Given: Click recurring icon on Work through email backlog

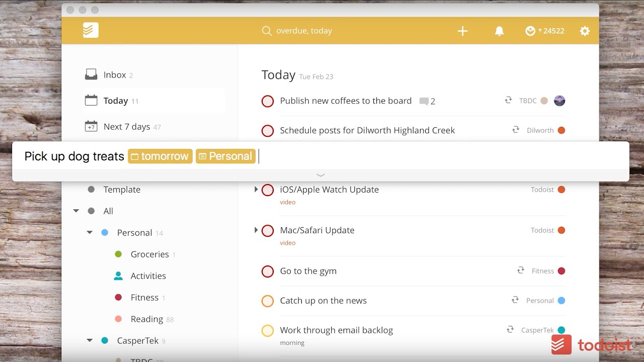Looking at the screenshot, I should coord(510,330).
